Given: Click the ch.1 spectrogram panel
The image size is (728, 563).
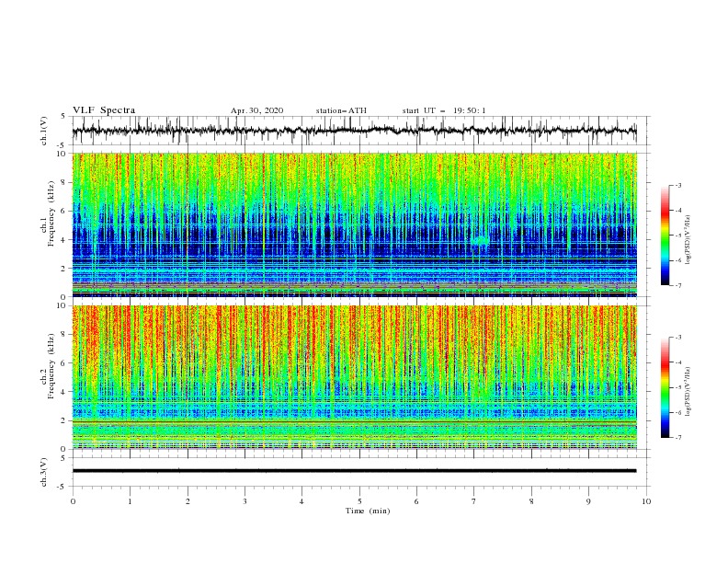Looking at the screenshot, I should [x=355, y=224].
